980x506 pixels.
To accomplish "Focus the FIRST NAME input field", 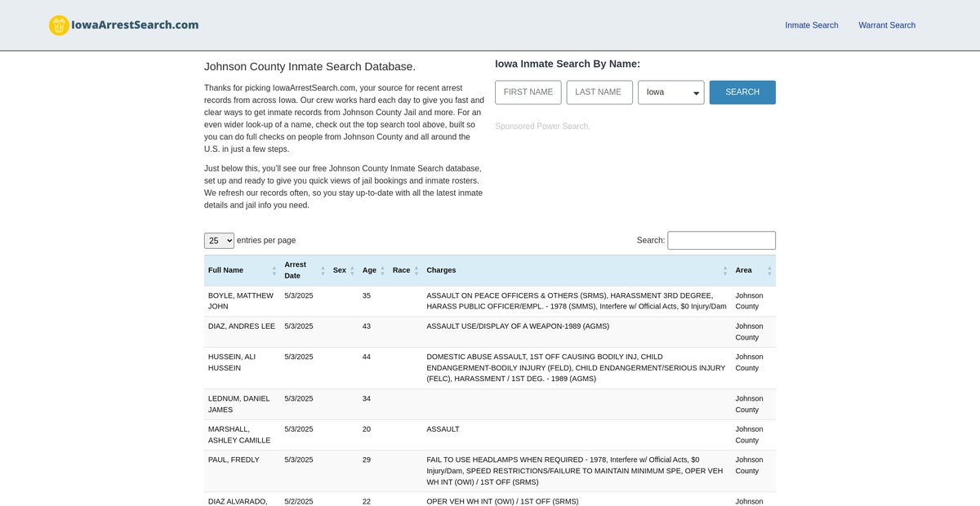I will [528, 92].
